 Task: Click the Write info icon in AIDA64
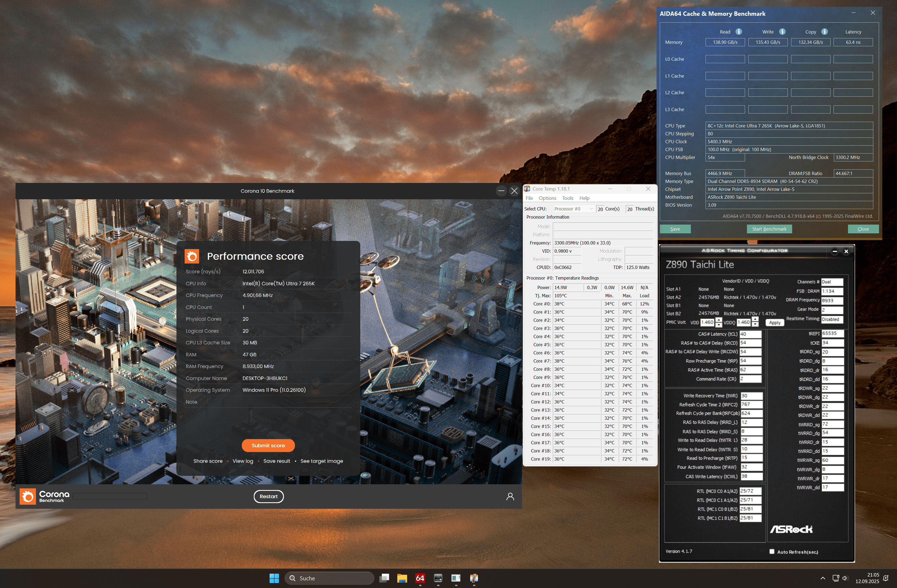pos(782,32)
